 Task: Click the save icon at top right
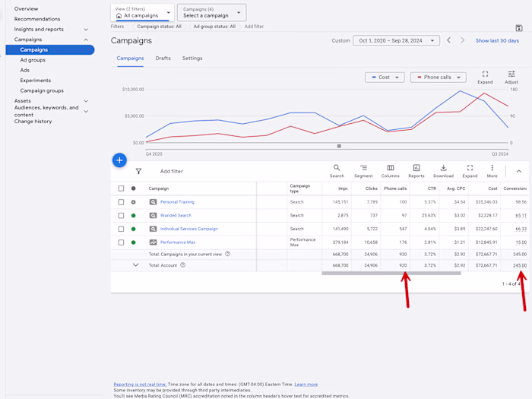(x=519, y=28)
